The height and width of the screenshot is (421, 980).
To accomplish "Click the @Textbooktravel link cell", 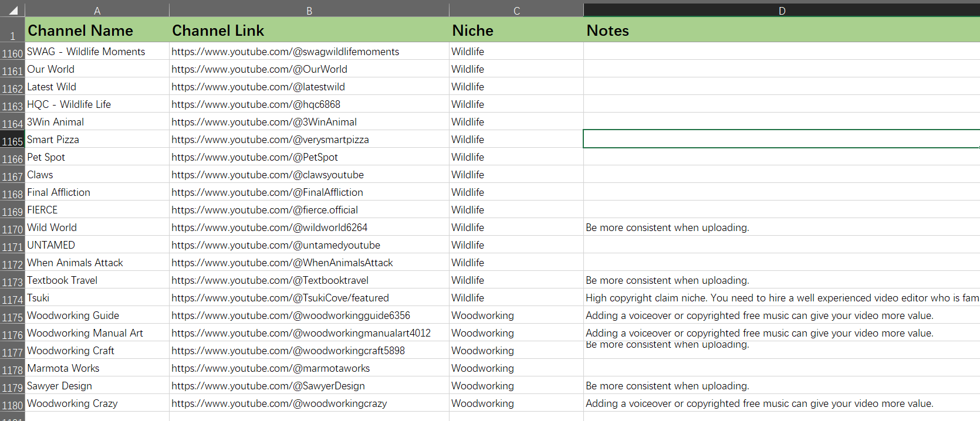I will 309,280.
